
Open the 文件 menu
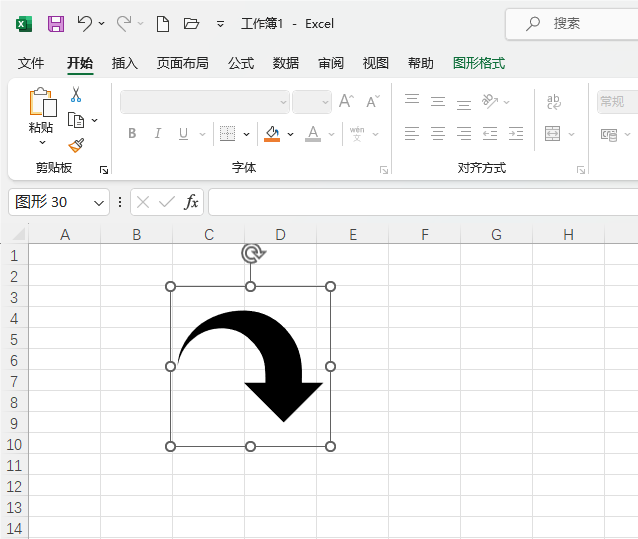point(31,63)
